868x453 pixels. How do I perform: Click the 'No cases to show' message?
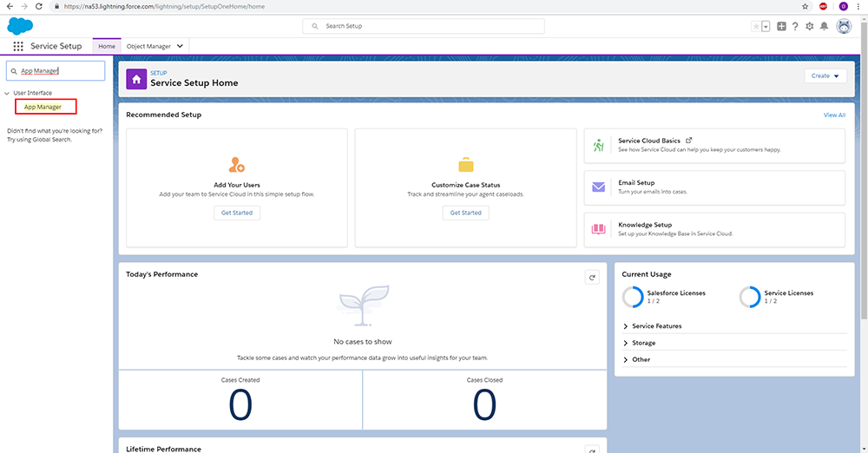(363, 342)
